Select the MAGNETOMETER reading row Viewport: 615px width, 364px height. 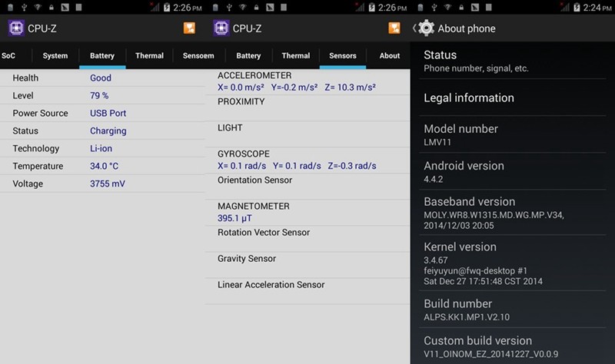(x=307, y=212)
